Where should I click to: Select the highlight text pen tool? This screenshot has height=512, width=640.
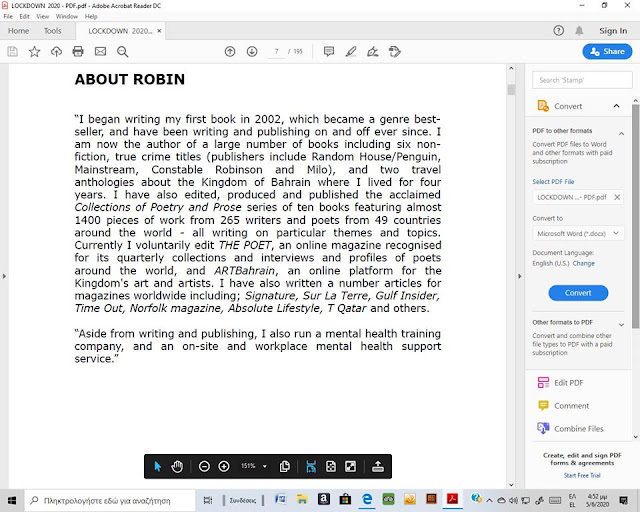pos(351,51)
